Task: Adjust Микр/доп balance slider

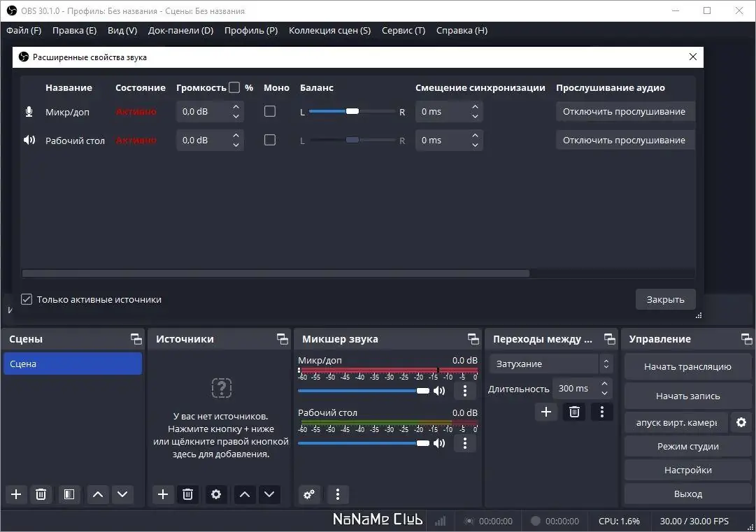Action: click(352, 111)
